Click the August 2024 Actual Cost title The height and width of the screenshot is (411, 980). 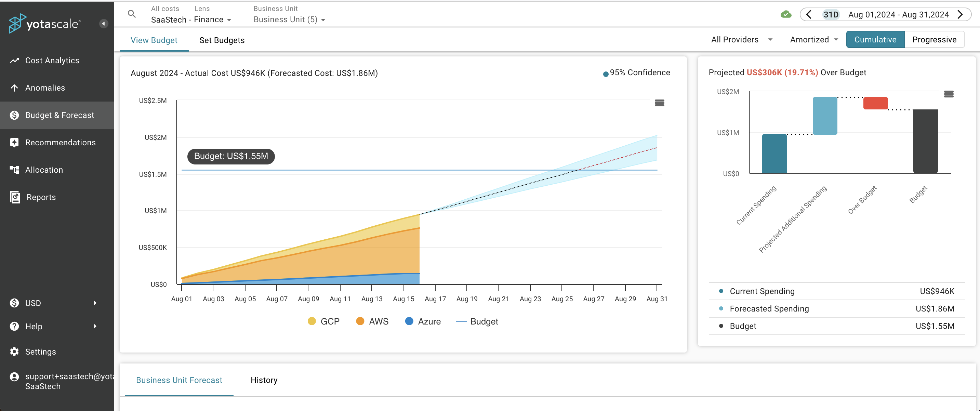254,73
